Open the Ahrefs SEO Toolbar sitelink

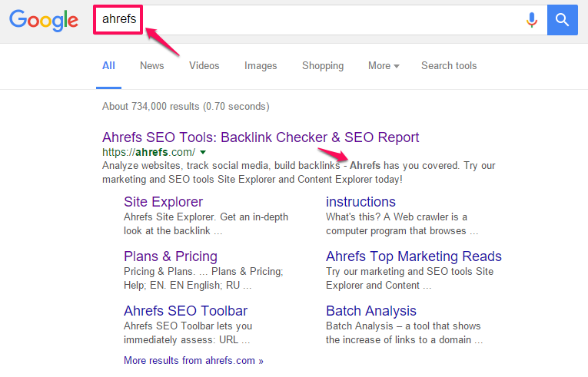click(x=186, y=311)
